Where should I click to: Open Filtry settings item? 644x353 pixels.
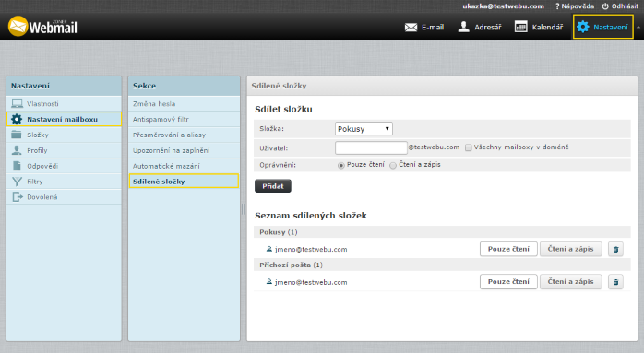pyautogui.click(x=64, y=182)
